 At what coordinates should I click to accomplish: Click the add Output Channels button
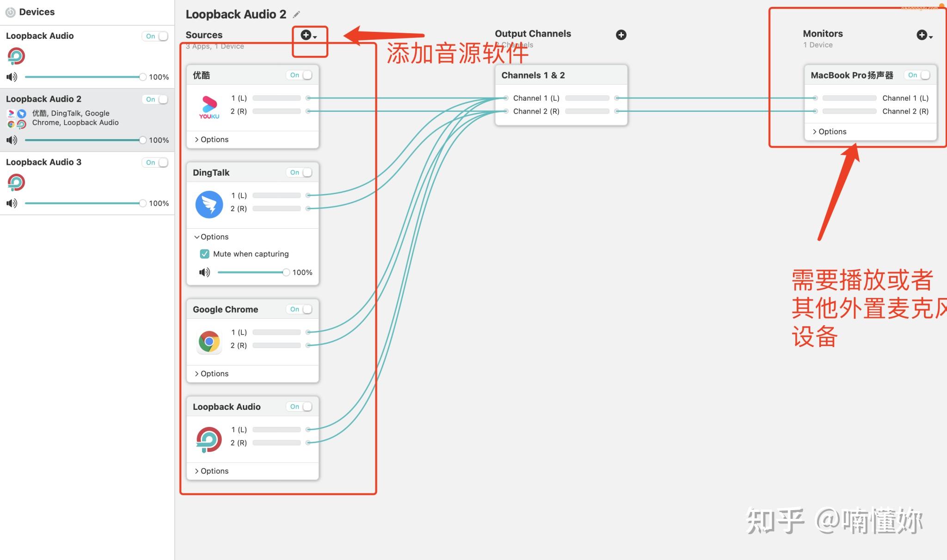click(x=621, y=35)
